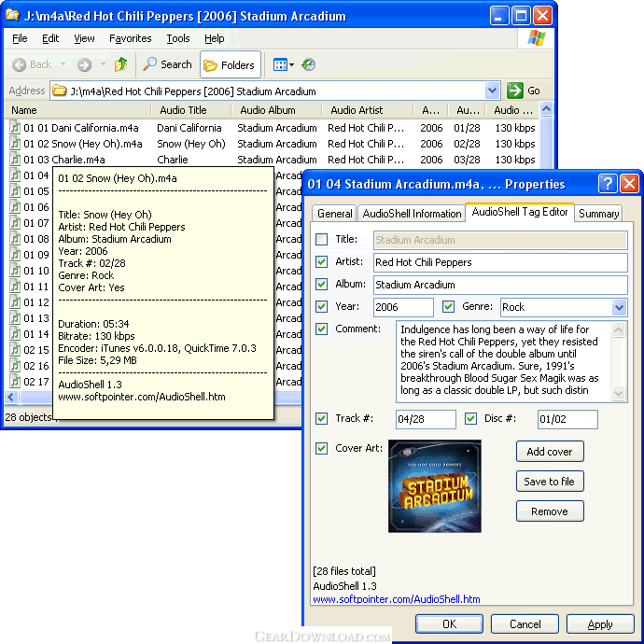Screen dimensions: 644x644
Task: Uncheck the Cover Art checkbox
Action: click(322, 448)
